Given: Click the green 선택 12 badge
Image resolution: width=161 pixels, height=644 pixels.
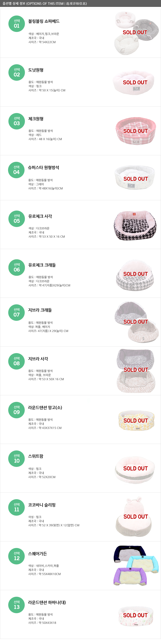Looking at the screenshot, I should 16,556.
